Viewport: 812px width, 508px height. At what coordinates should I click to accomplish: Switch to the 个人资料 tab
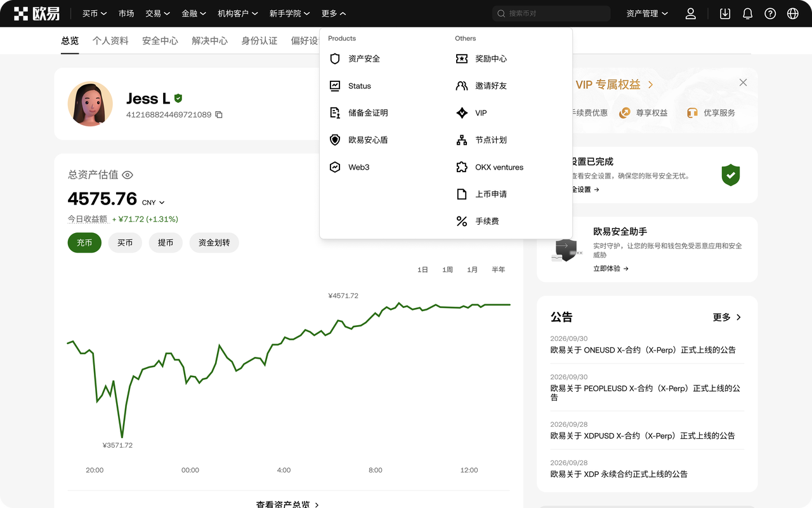[110, 41]
